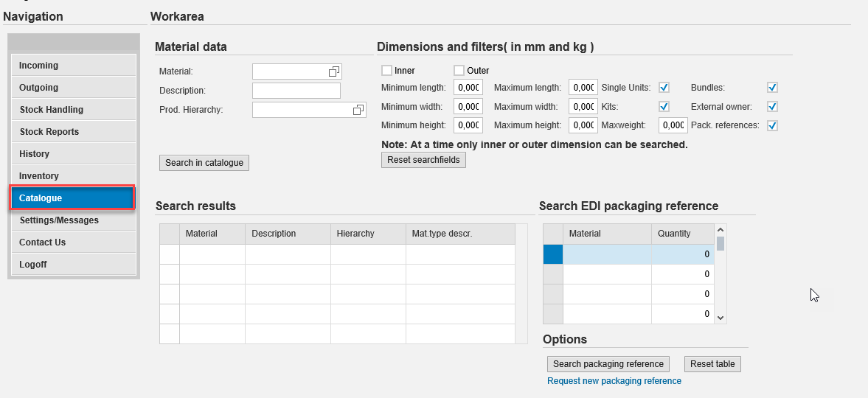Tick the Outer dimension checkbox
The width and height of the screenshot is (868, 398).
459,70
